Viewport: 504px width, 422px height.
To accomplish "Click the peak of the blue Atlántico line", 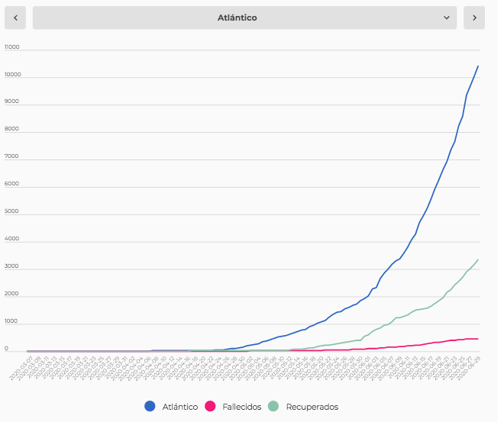I will point(478,66).
